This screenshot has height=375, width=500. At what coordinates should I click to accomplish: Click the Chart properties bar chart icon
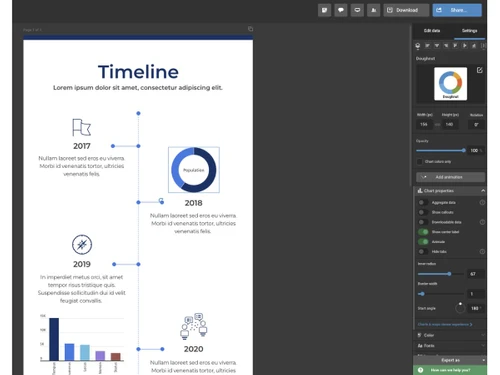point(420,191)
